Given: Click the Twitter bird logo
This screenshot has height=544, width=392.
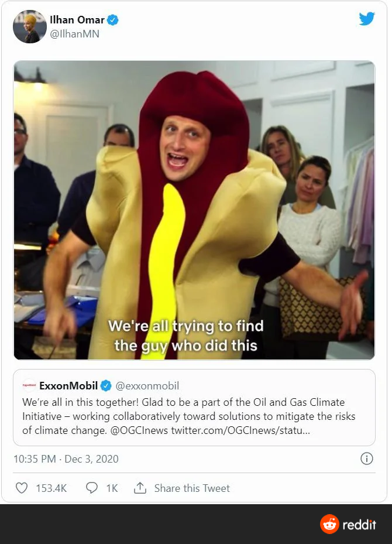Looking at the screenshot, I should [367, 19].
